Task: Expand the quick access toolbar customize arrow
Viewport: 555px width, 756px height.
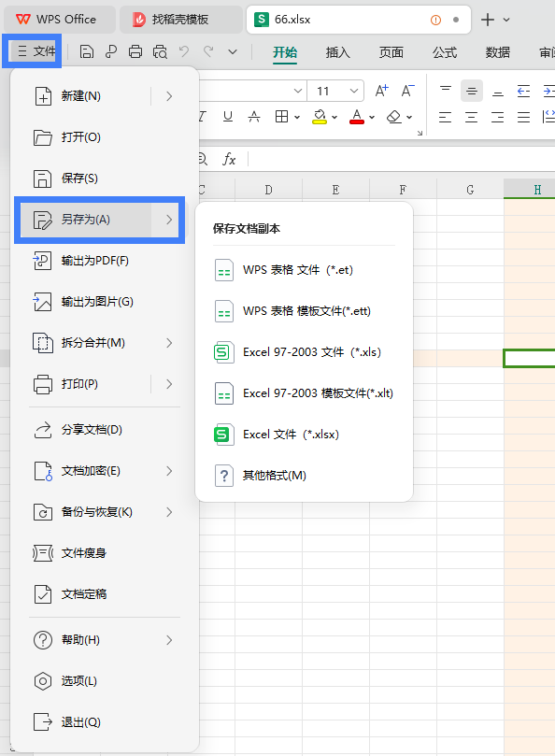Action: (233, 51)
